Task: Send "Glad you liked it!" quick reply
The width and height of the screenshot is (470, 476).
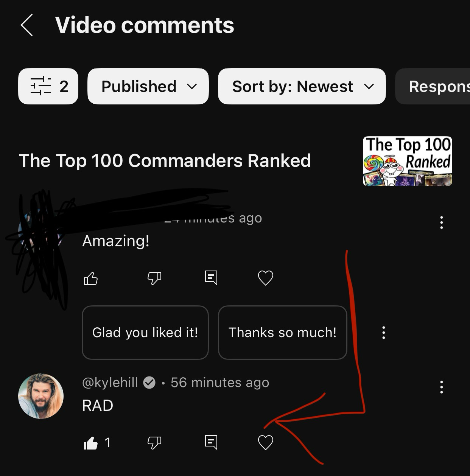Action: (145, 333)
